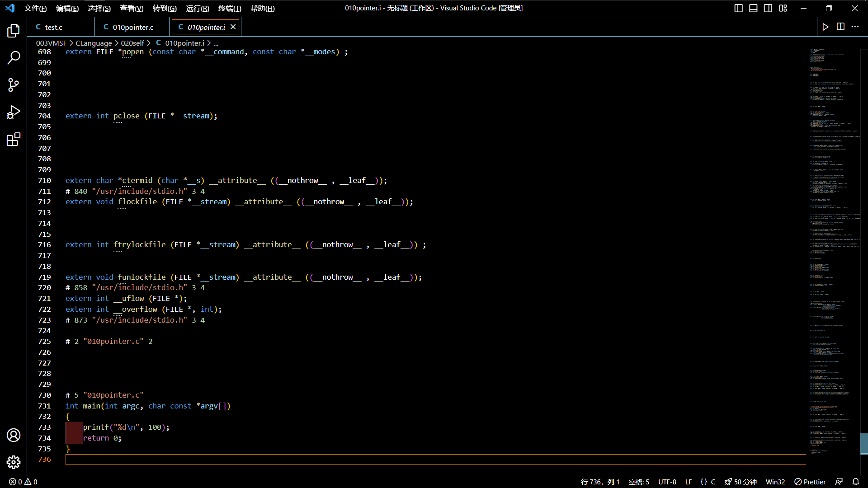The height and width of the screenshot is (488, 868).
Task: Expand CLanguage breadcrumb folder
Action: [x=94, y=43]
